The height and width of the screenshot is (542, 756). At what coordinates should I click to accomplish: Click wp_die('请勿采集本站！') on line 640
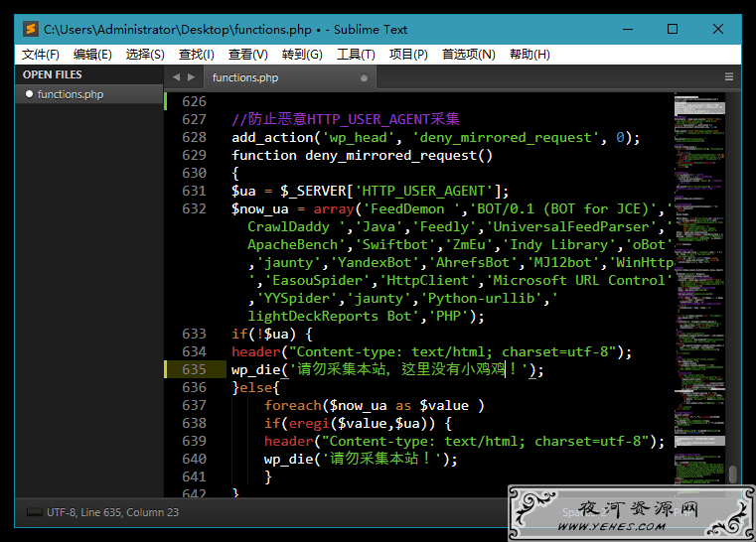(361, 459)
